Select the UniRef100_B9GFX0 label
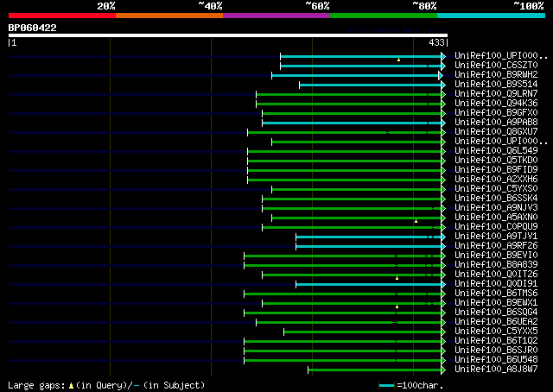This screenshot has height=392, width=553. click(x=496, y=113)
